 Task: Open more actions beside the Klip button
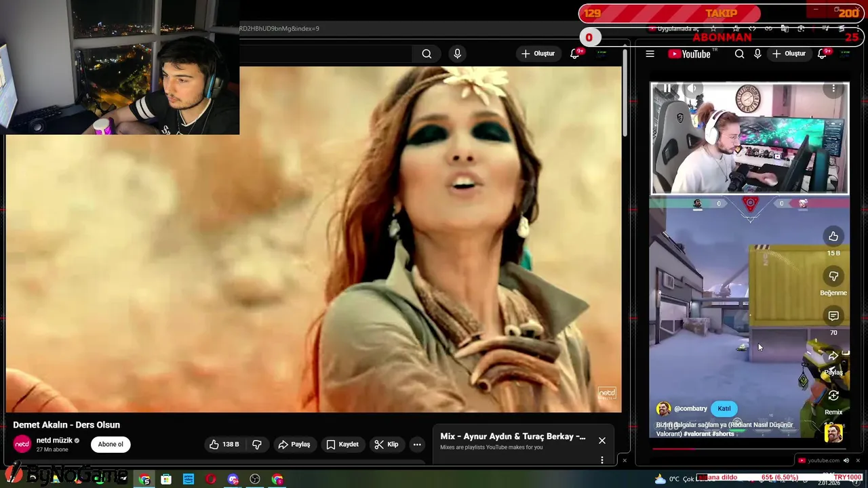[417, 445]
